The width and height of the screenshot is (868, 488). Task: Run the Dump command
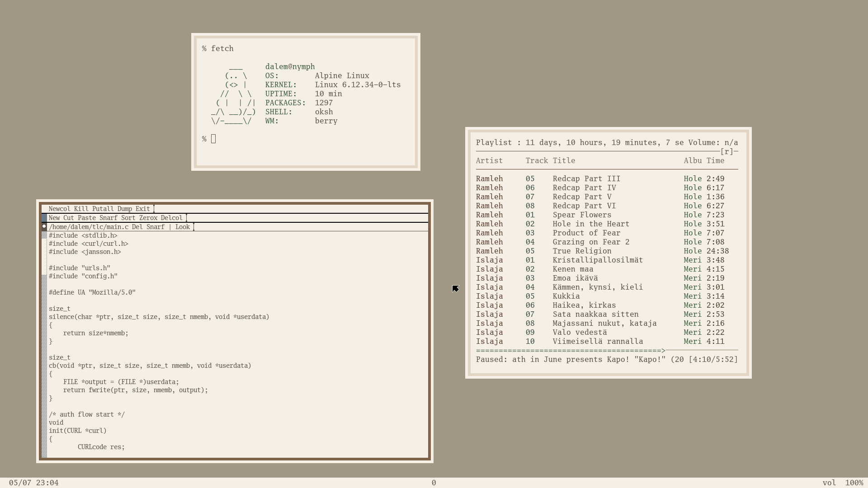(x=124, y=209)
